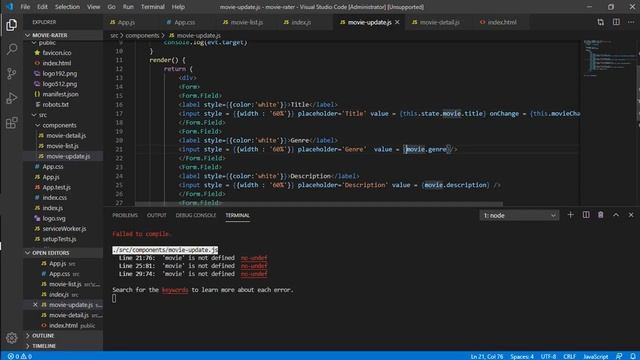Open the Selection menu
Image resolution: width=640 pixels, height=360 pixels.
[67, 7]
